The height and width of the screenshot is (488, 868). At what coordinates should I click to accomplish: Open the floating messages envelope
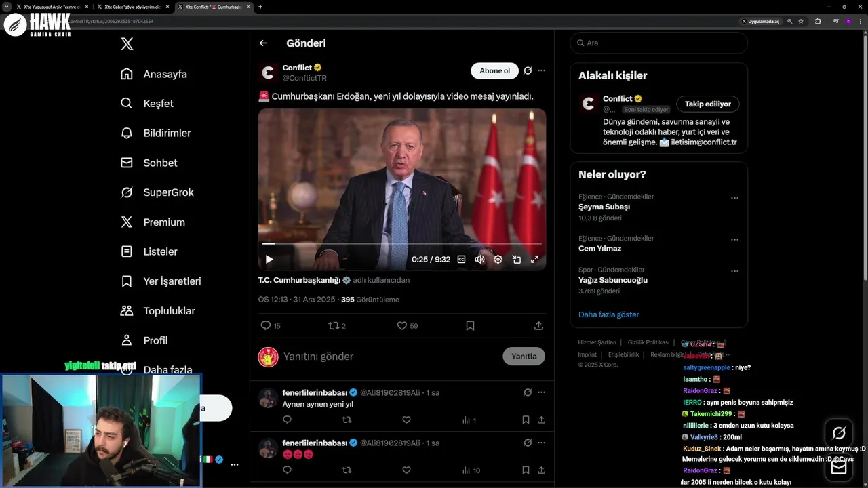839,467
